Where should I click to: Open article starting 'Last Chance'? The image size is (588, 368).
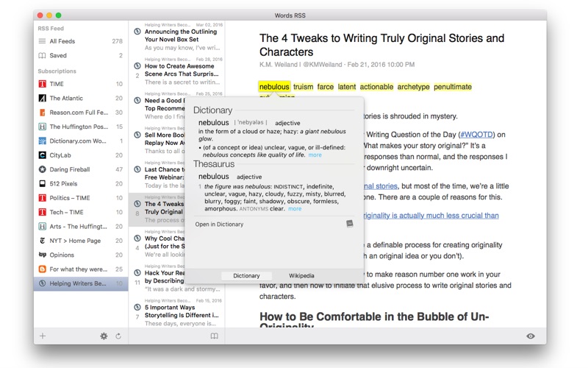pos(157,175)
